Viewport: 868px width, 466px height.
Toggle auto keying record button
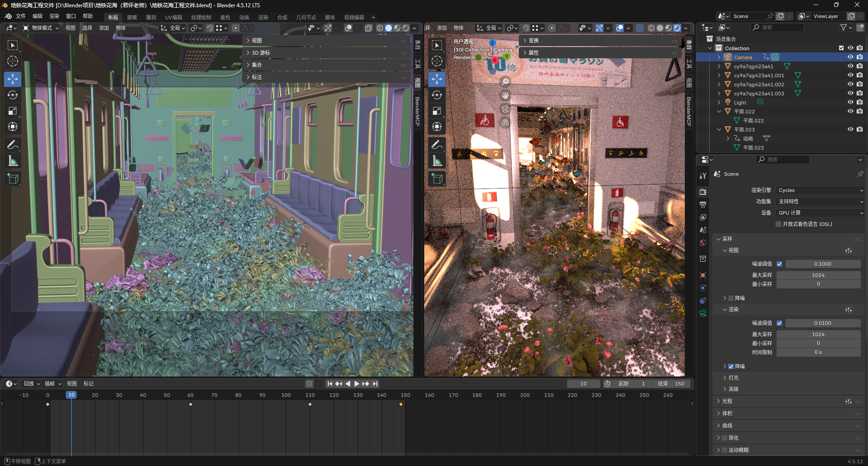[309, 384]
